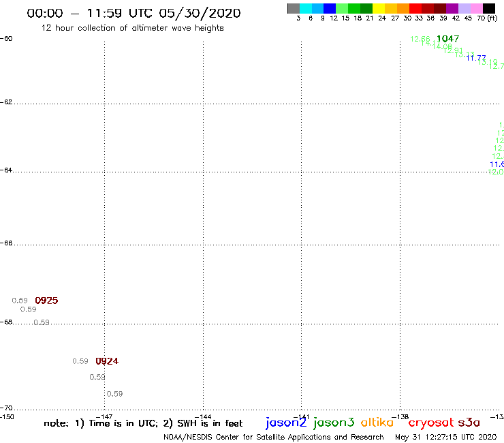Click the 0925 pass time marker
504x443 pixels.
click(46, 301)
